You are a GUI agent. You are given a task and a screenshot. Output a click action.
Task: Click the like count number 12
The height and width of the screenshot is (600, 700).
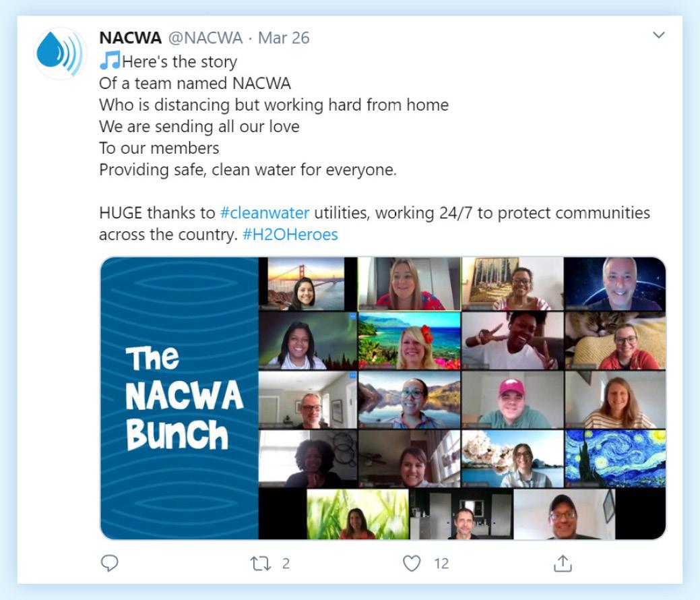pos(441,564)
